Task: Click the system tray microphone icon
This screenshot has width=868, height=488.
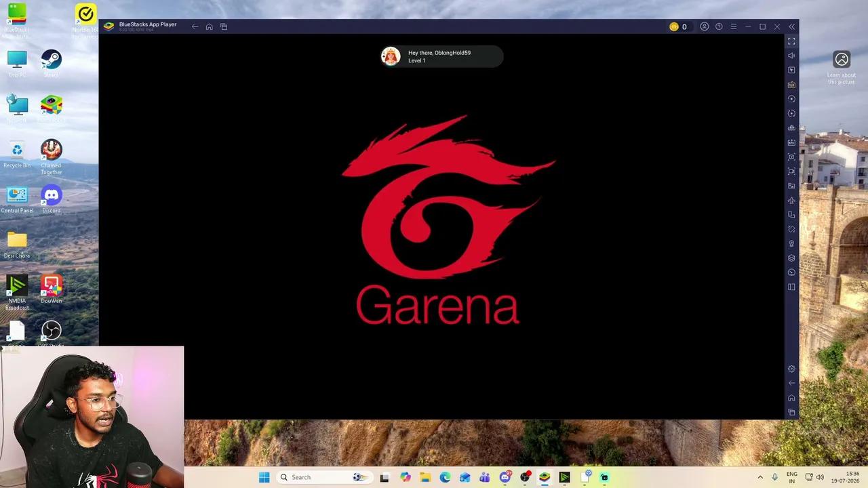Action: coord(774,477)
